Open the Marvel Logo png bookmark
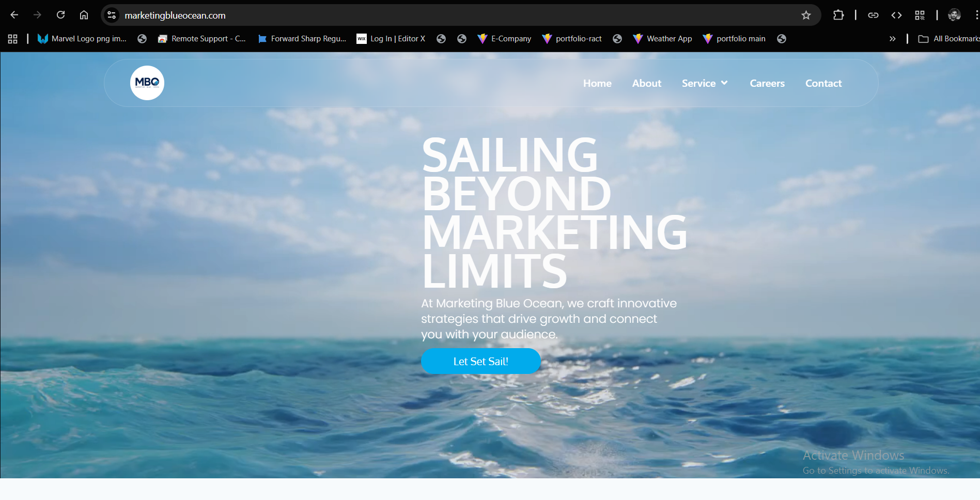980x500 pixels. point(82,39)
